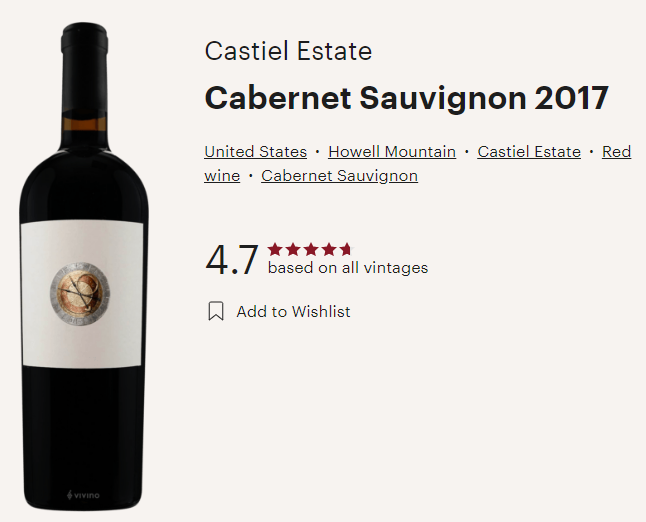This screenshot has width=646, height=522.
Task: Open the United States country link
Action: click(255, 152)
